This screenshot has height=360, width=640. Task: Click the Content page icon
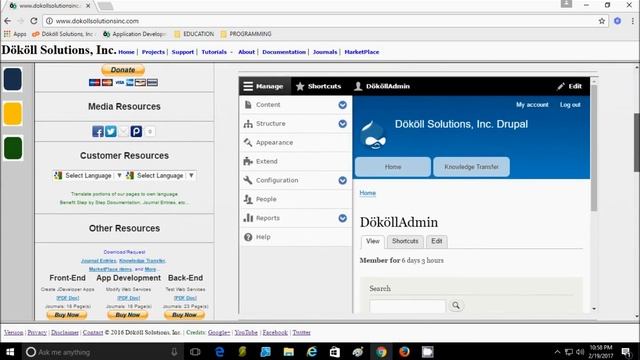tap(248, 105)
